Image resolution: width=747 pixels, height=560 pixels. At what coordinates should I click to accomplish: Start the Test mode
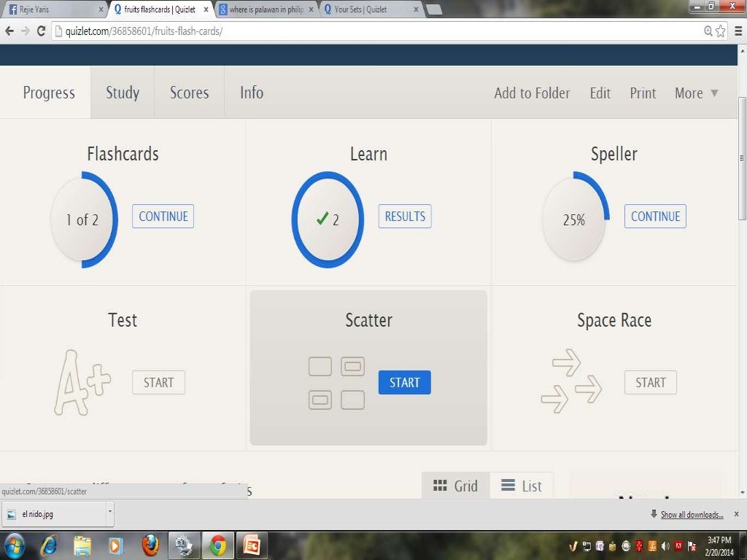point(158,382)
